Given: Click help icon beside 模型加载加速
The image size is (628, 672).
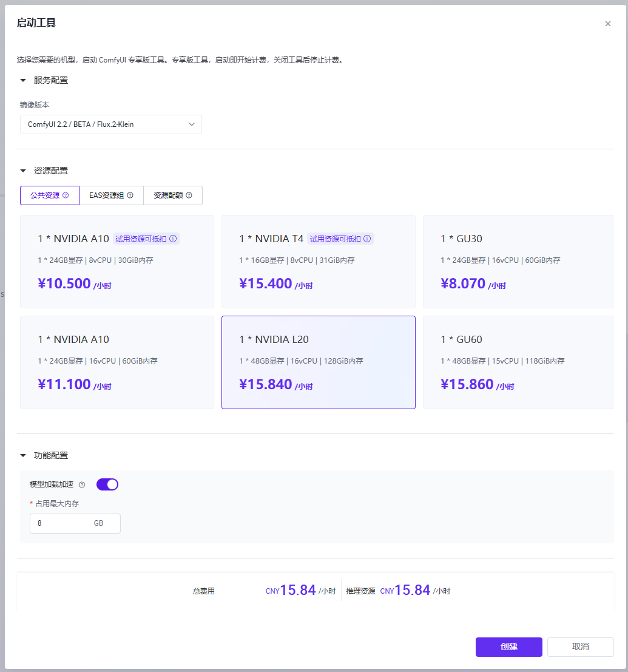Looking at the screenshot, I should pyautogui.click(x=82, y=484).
